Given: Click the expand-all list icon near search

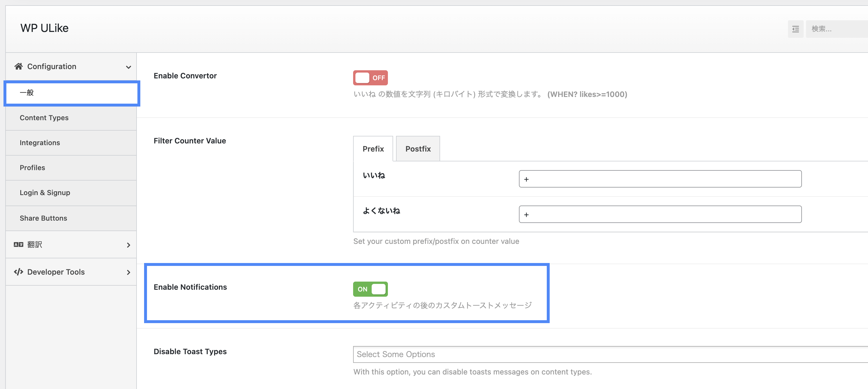Looking at the screenshot, I should coord(795,29).
